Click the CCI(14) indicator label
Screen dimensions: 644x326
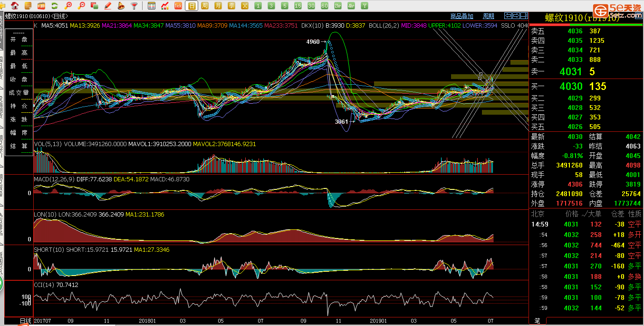tap(44, 285)
